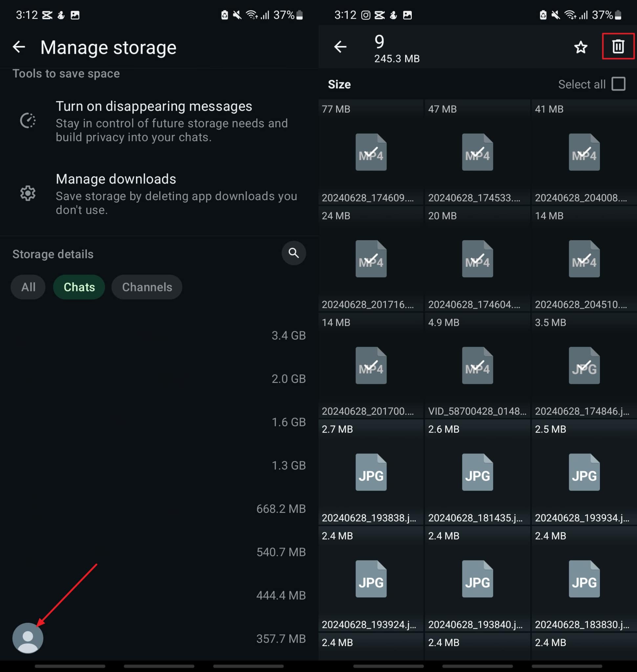Tap the disappearing messages clock icon
637x672 pixels.
click(29, 120)
